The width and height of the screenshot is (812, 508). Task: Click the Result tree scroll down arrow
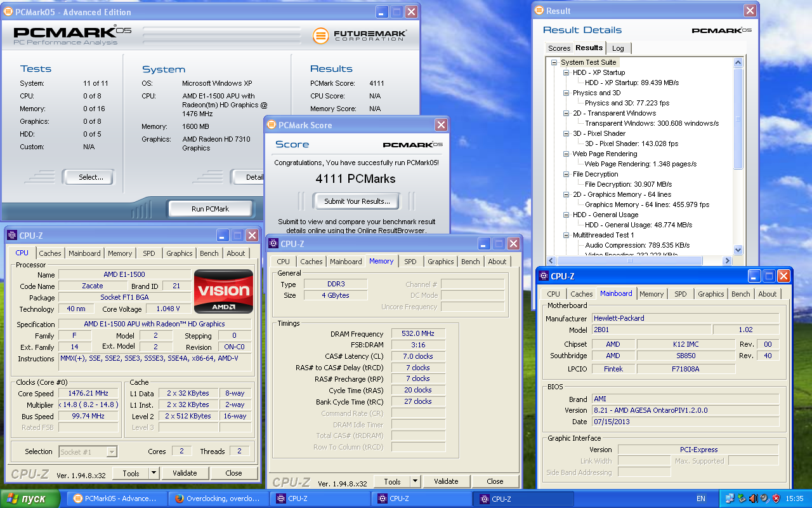click(738, 250)
